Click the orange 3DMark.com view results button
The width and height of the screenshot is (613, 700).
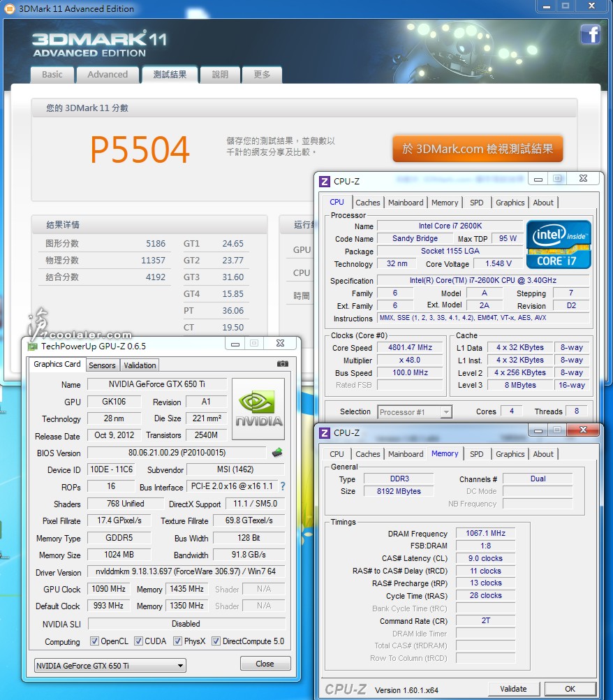(x=478, y=149)
